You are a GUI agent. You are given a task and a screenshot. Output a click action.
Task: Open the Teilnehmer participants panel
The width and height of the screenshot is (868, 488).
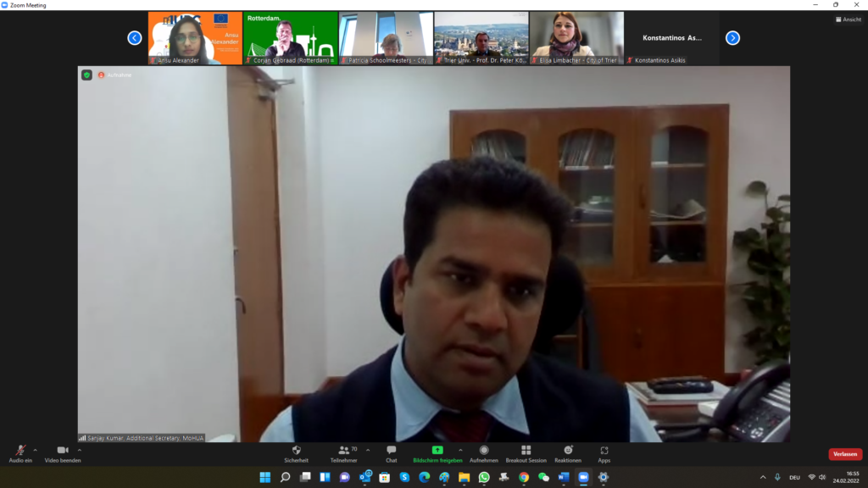[x=343, y=451]
